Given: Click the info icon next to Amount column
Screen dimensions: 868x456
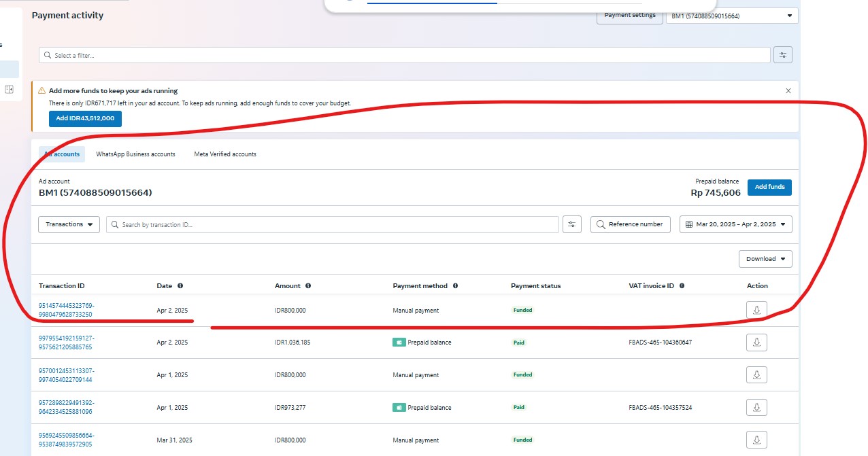Looking at the screenshot, I should pyautogui.click(x=308, y=286).
